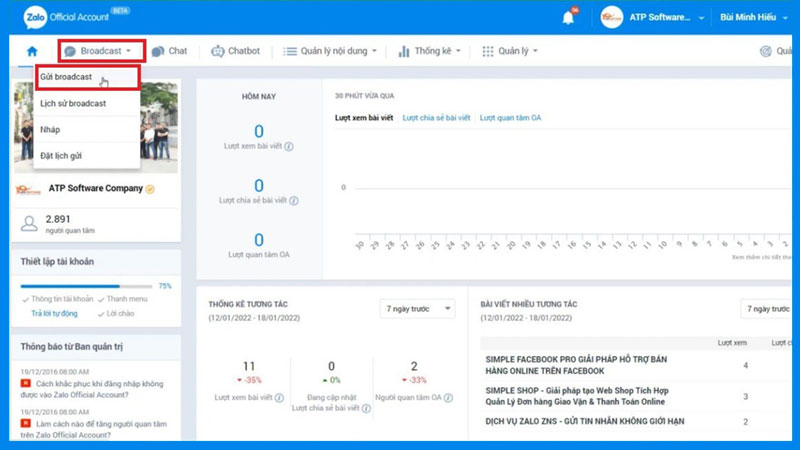Viewport: 800px width, 450px height.
Task: Select Gửi broadcast from the menu
Action: click(66, 77)
